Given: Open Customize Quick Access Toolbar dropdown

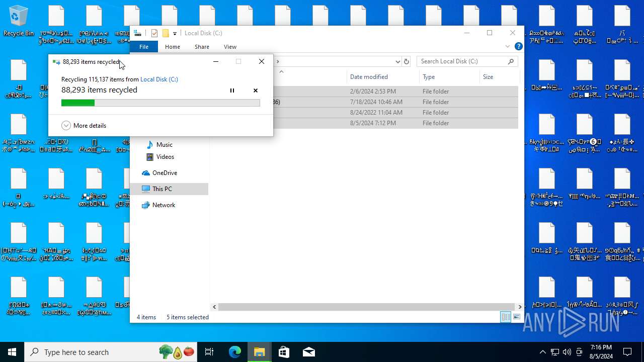Looking at the screenshot, I should click(x=175, y=33).
